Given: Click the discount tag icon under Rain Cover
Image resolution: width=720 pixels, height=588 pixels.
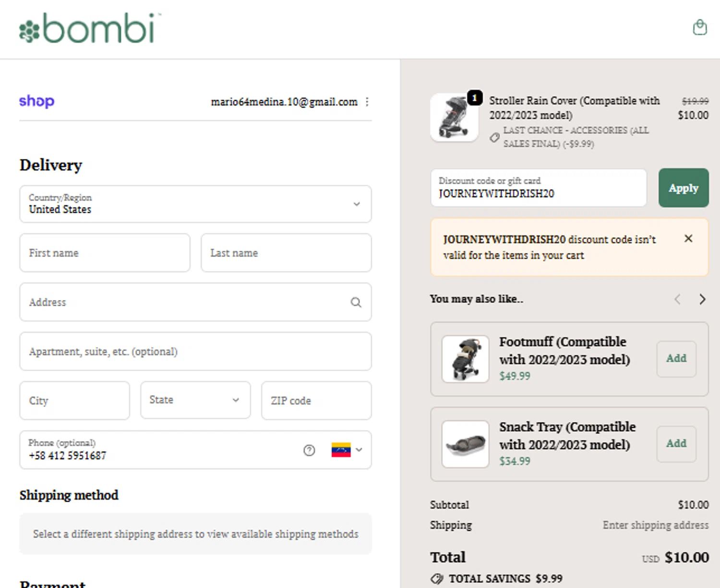Looking at the screenshot, I should tap(494, 138).
